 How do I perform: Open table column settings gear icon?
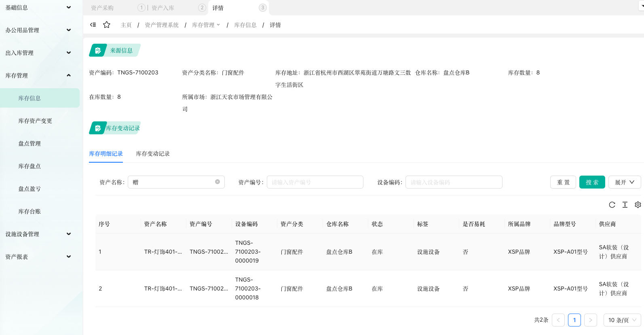point(638,205)
